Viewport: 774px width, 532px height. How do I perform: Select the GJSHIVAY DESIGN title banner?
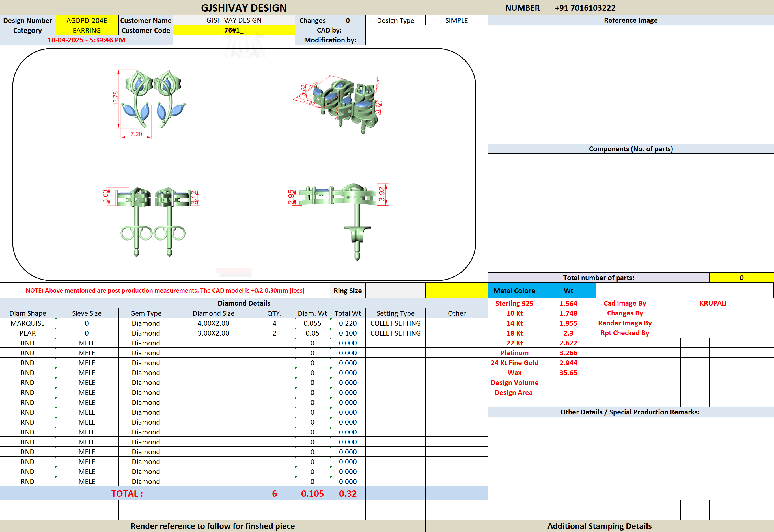[244, 8]
